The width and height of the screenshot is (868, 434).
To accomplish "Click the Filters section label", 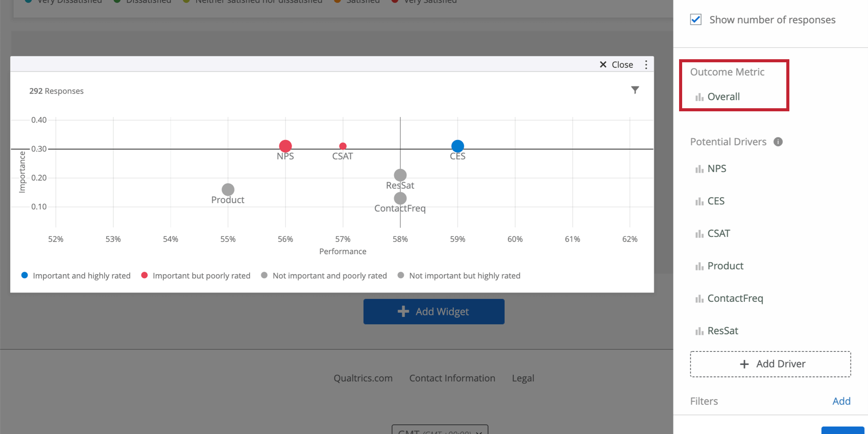I will point(704,401).
